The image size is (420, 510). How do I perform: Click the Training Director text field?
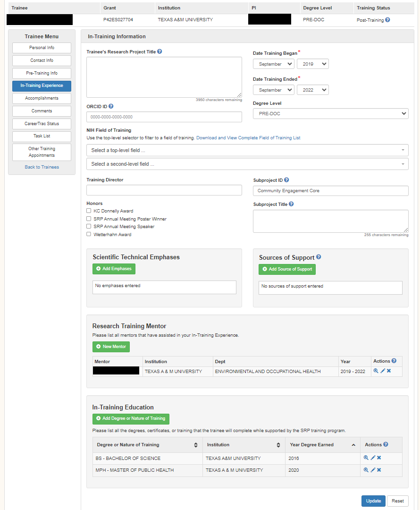[x=164, y=190]
